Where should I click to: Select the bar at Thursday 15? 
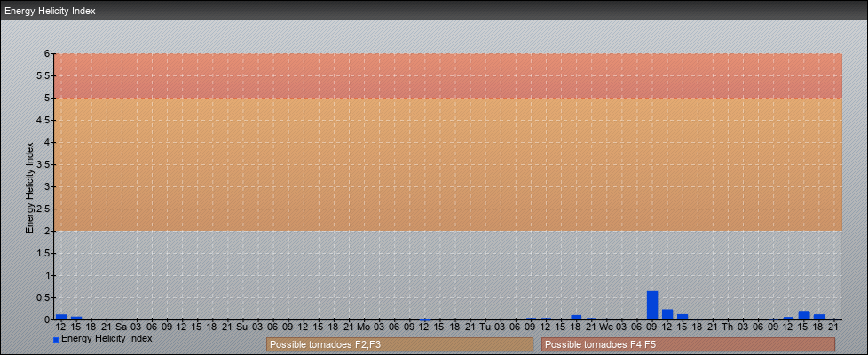coord(804,315)
